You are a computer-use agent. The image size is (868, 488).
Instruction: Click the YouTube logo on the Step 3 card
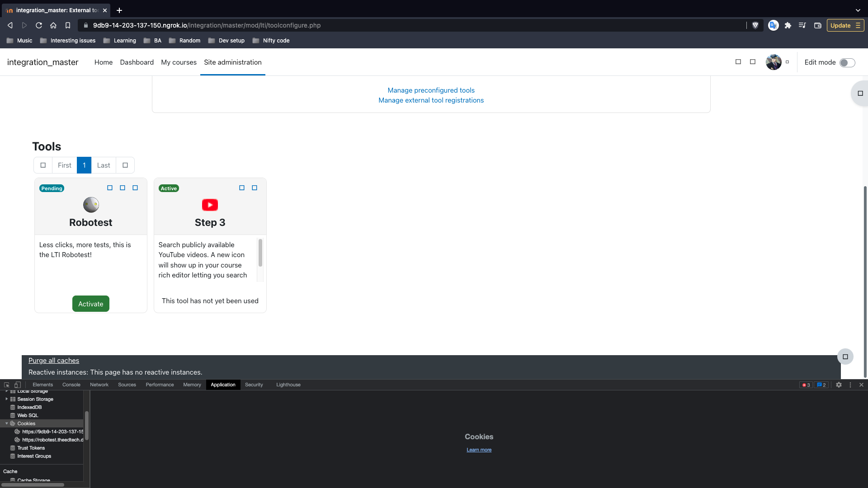pos(210,205)
